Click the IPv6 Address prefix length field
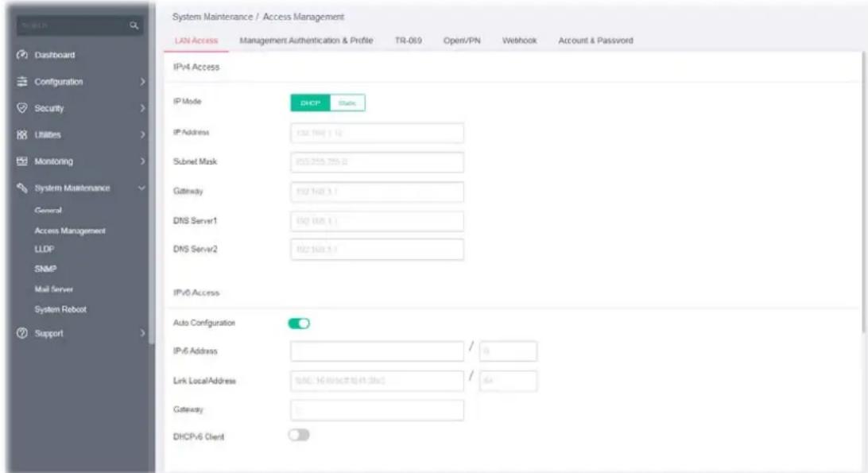This screenshot has height=473, width=868. [508, 351]
